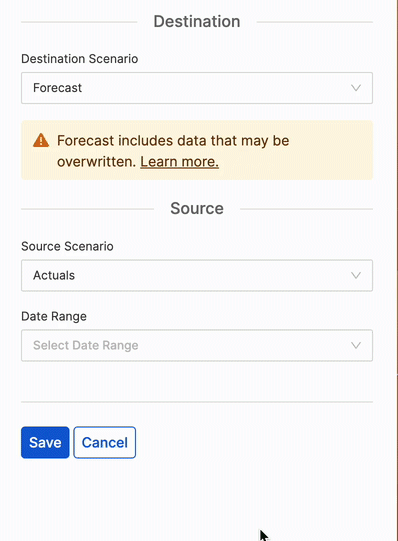
Task: Open the Source Scenario dropdown
Action: (197, 275)
